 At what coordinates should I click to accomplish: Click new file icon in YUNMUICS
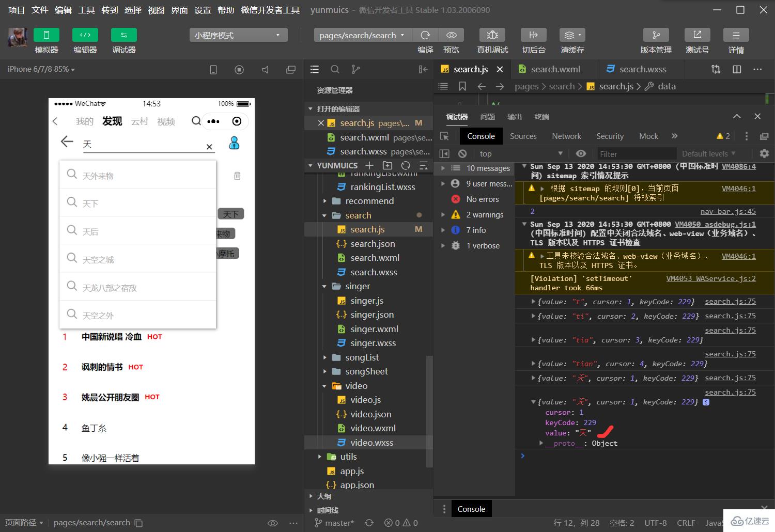(369, 165)
